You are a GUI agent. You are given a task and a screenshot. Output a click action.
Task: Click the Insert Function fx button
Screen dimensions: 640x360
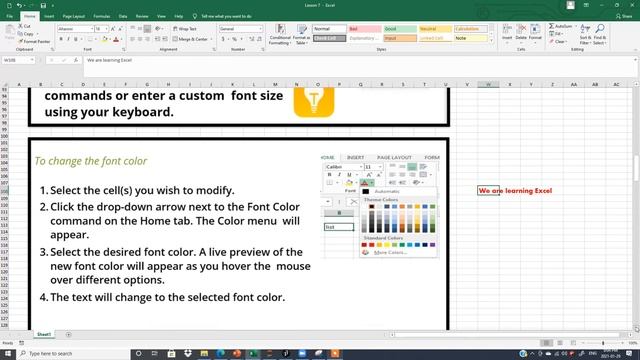(x=76, y=60)
